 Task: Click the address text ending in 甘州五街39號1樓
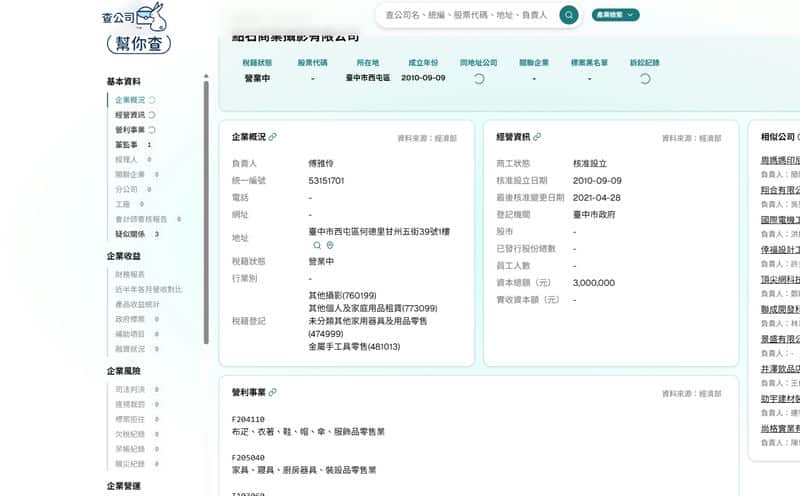click(379, 232)
